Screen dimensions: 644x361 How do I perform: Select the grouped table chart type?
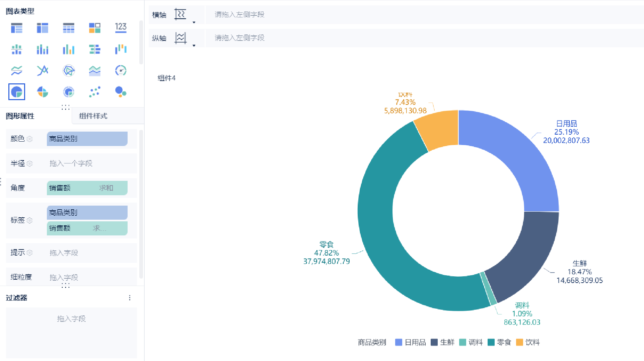click(16, 28)
